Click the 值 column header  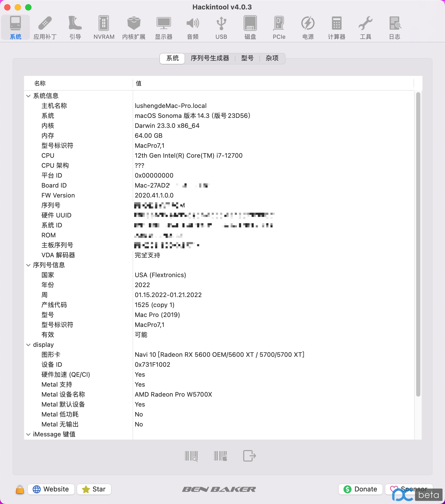[x=273, y=83]
